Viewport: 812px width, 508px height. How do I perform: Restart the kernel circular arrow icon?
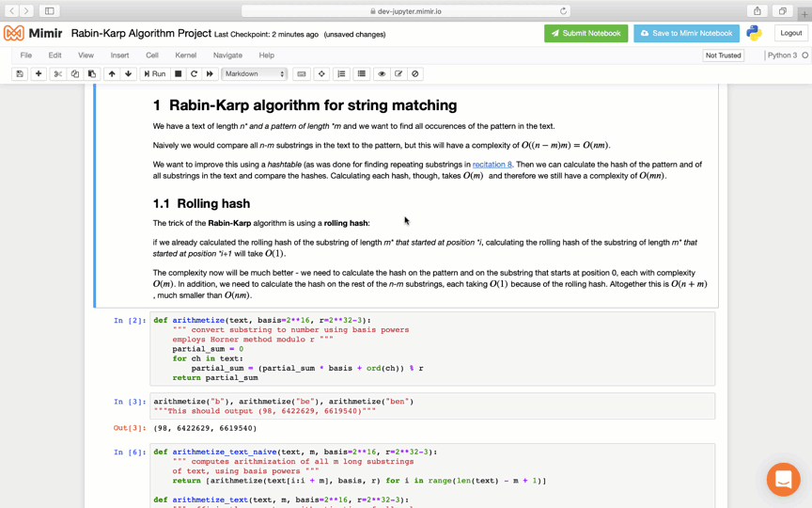[195, 73]
